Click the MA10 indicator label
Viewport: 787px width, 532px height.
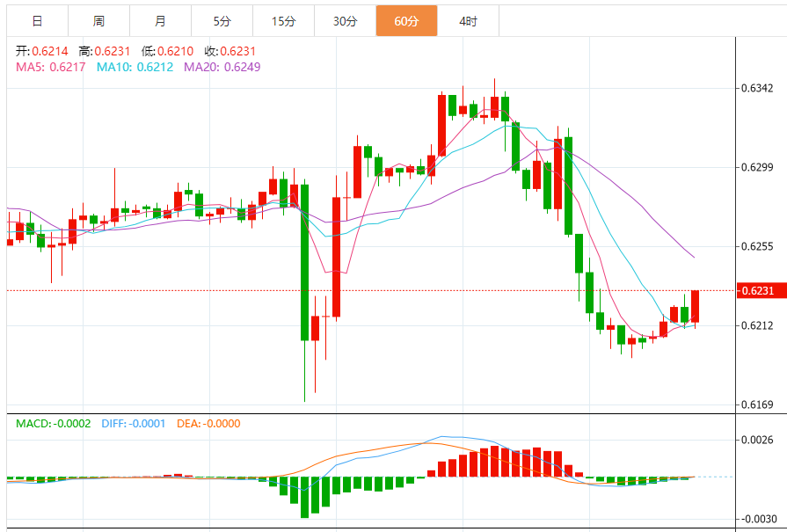pyautogui.click(x=135, y=67)
